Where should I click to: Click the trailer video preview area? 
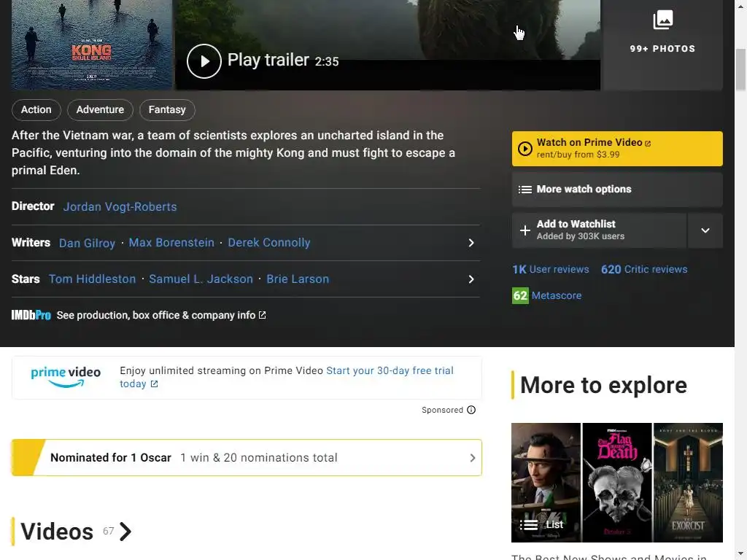pyautogui.click(x=387, y=44)
